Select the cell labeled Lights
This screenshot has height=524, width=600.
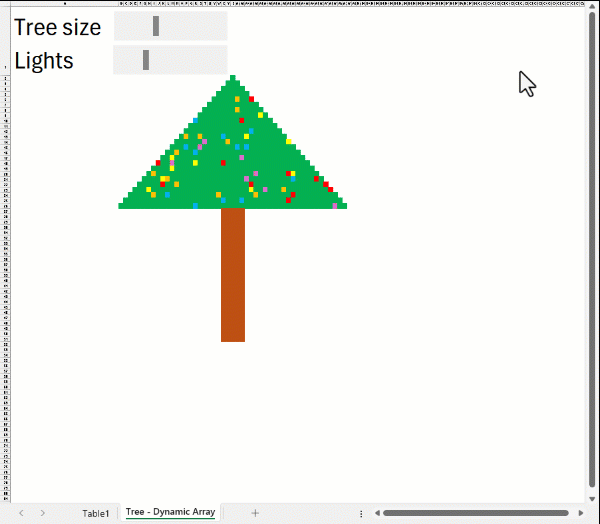coord(44,60)
